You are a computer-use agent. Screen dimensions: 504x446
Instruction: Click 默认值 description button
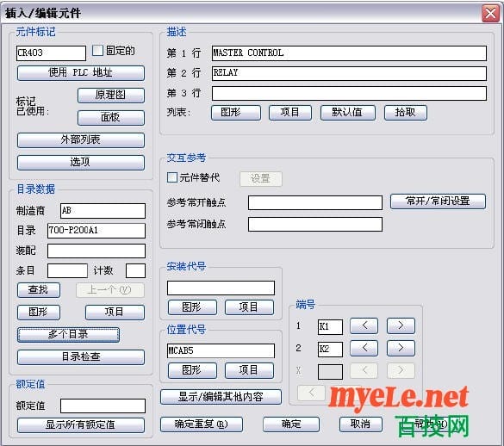tap(348, 113)
